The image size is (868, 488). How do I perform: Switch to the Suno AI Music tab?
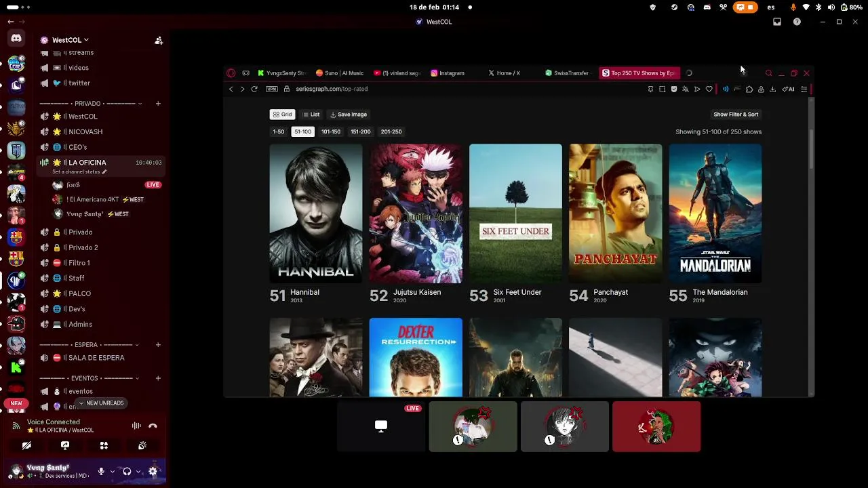pos(340,73)
